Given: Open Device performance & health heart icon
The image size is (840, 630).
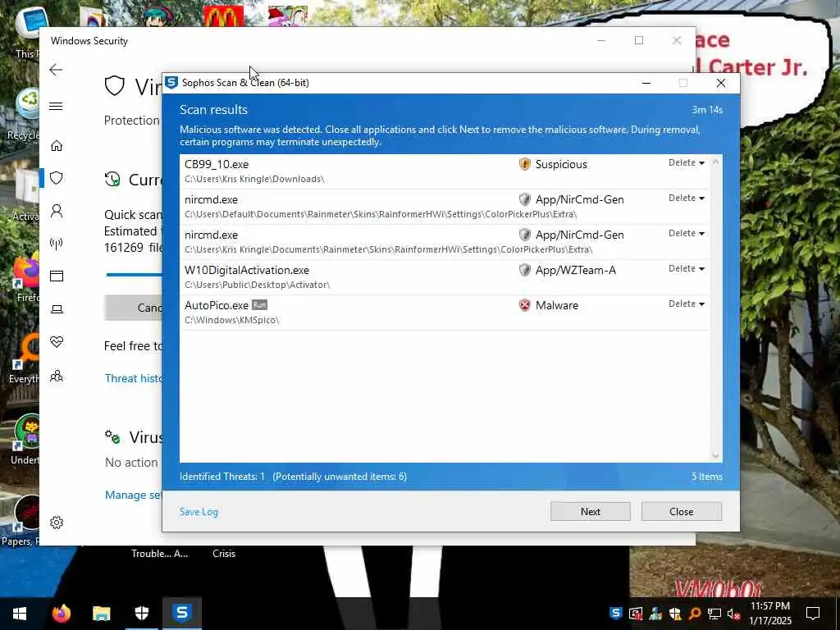Looking at the screenshot, I should click(x=57, y=342).
